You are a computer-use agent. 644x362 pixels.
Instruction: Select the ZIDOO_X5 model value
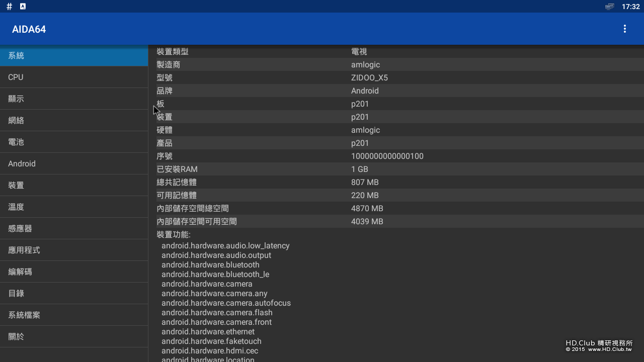click(369, 78)
